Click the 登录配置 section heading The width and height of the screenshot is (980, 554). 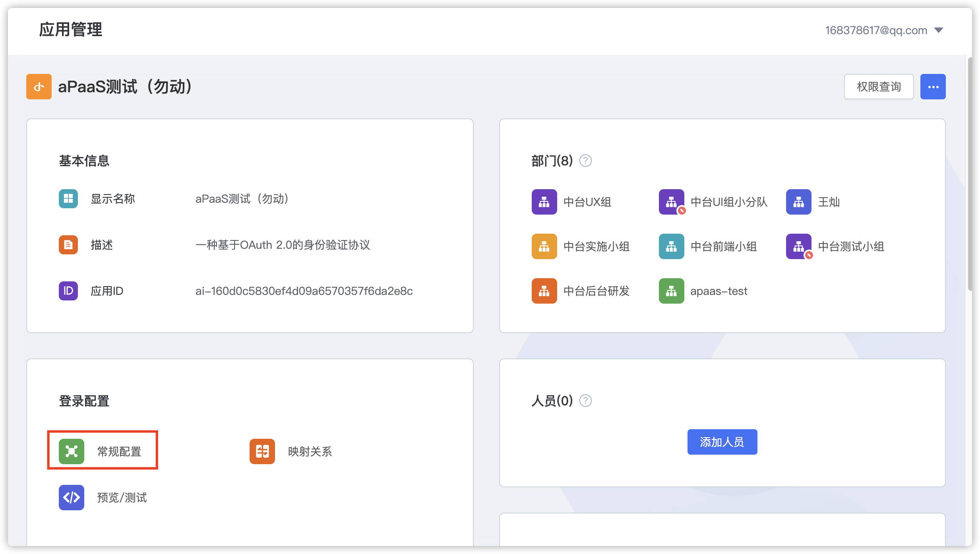(84, 401)
